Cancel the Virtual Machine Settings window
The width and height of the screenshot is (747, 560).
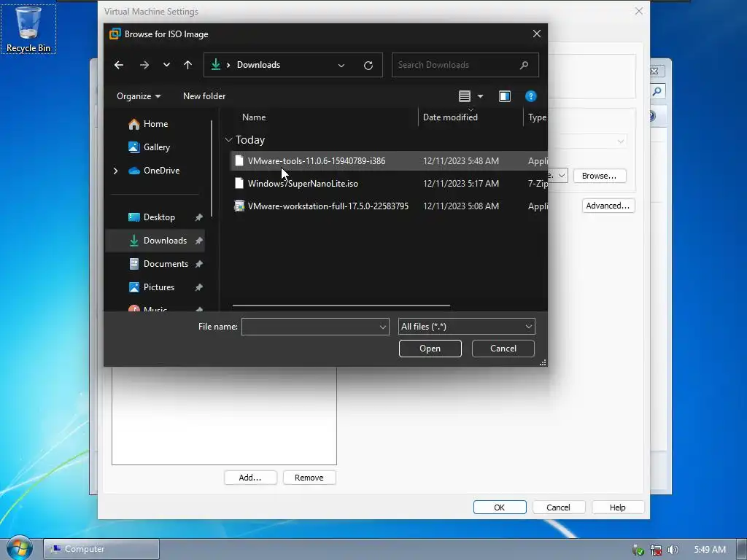coord(558,507)
